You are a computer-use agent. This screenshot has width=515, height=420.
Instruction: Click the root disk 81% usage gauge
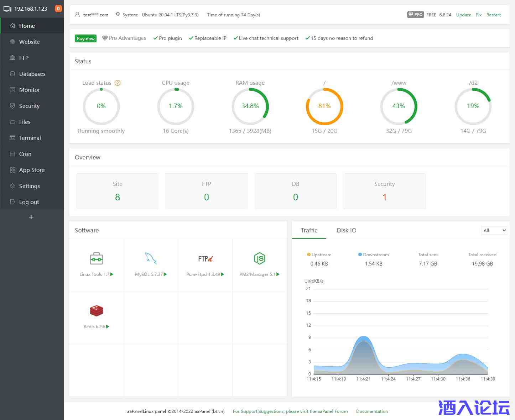(x=324, y=106)
